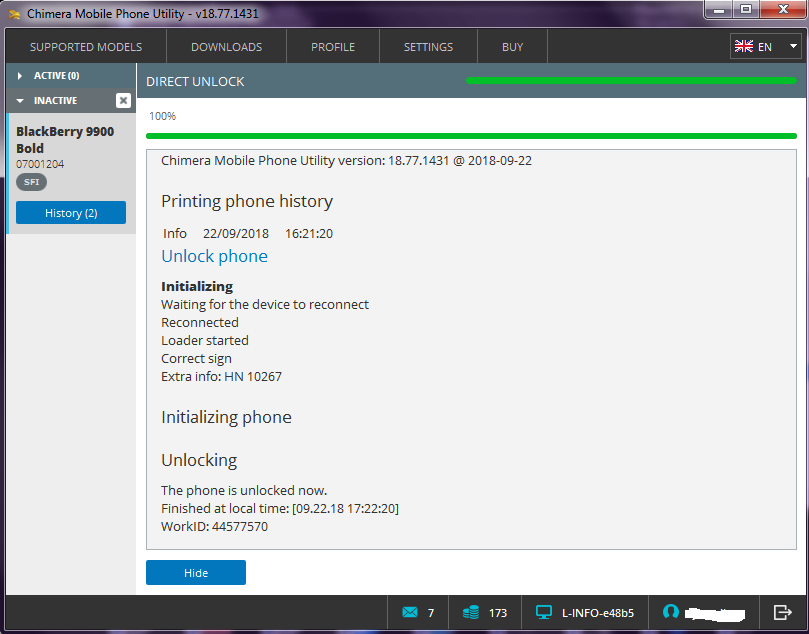
Task: Click the SFI badge on the device
Action: pyautogui.click(x=31, y=182)
